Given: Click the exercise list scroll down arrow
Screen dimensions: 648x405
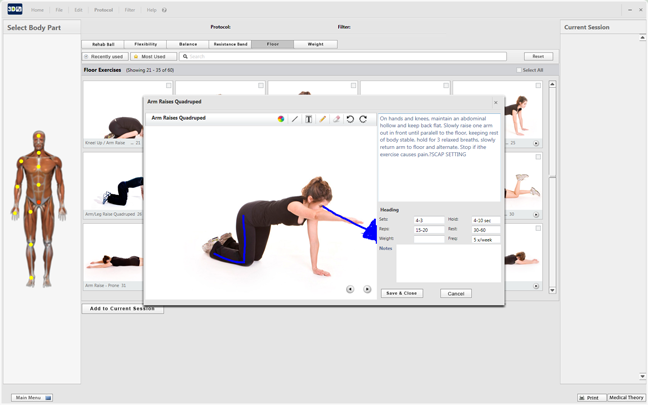Looking at the screenshot, I should pos(553,291).
